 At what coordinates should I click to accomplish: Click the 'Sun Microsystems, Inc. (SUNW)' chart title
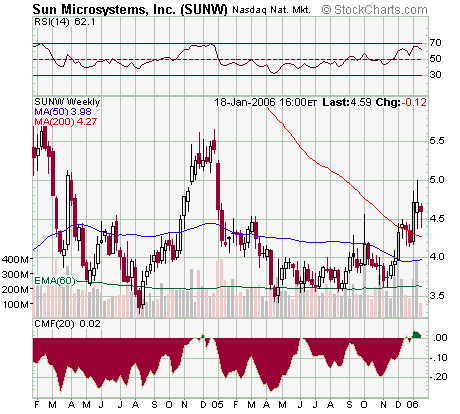130,9
